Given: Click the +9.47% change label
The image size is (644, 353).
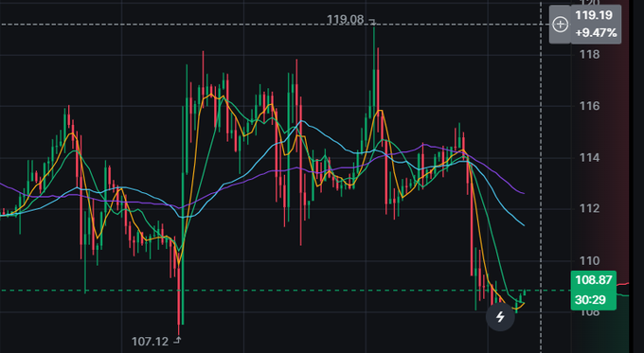Looking at the screenshot, I should coord(596,32).
